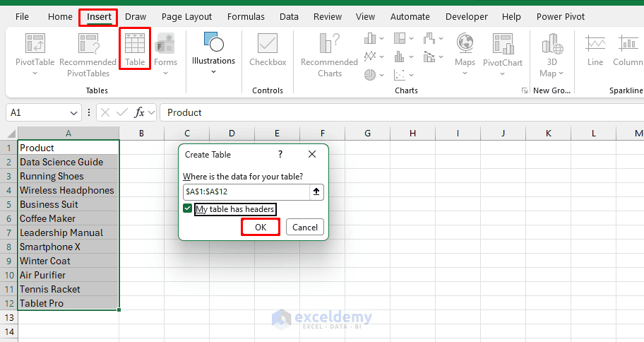This screenshot has width=644, height=342.
Task: Click the Maps chart icon
Action: tap(465, 44)
